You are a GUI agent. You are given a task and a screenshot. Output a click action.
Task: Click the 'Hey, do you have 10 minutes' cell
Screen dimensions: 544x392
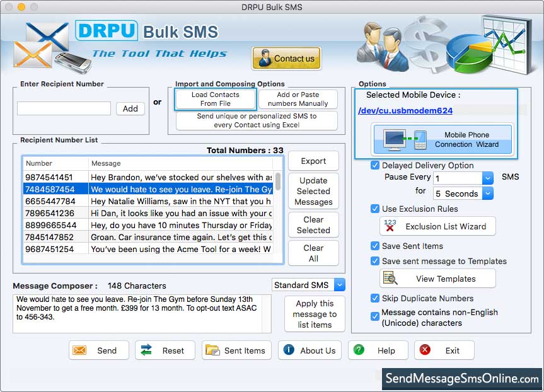pos(181,225)
